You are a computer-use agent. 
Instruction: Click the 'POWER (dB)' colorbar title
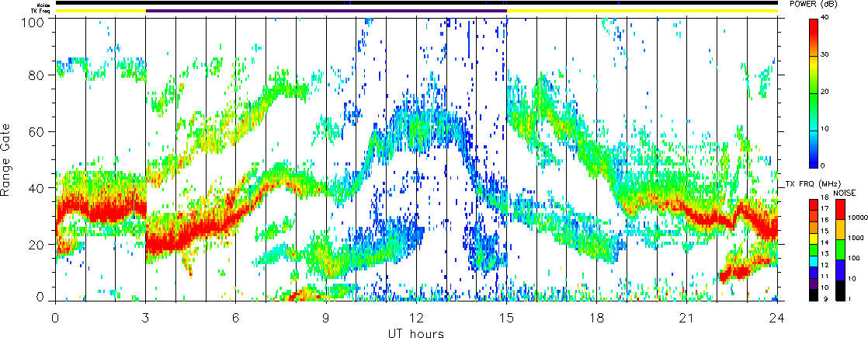click(x=813, y=4)
